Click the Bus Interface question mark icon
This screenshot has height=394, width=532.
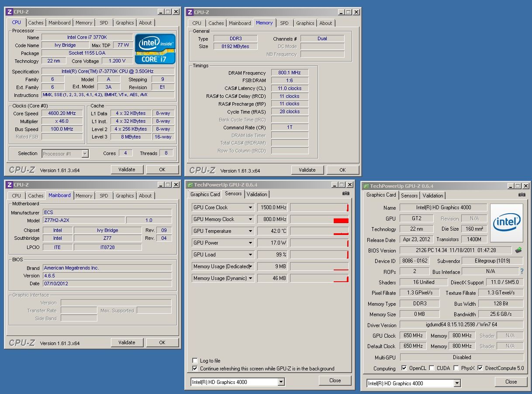coord(522,271)
